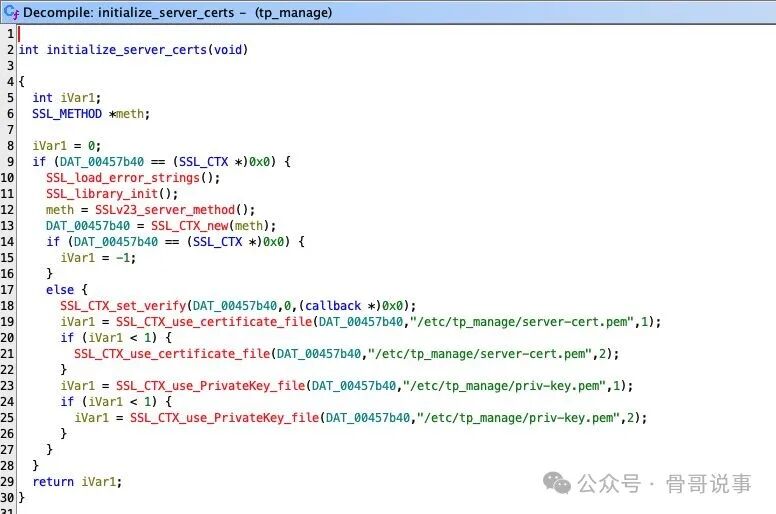Click line number 30 in gutter
The height and width of the screenshot is (514, 776).
(7, 497)
